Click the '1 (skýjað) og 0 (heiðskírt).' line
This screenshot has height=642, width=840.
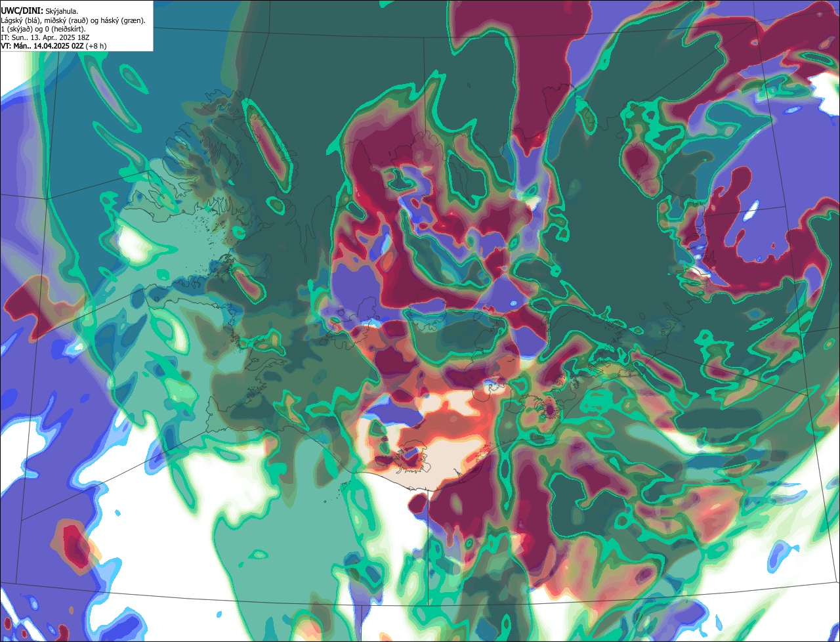click(43, 29)
